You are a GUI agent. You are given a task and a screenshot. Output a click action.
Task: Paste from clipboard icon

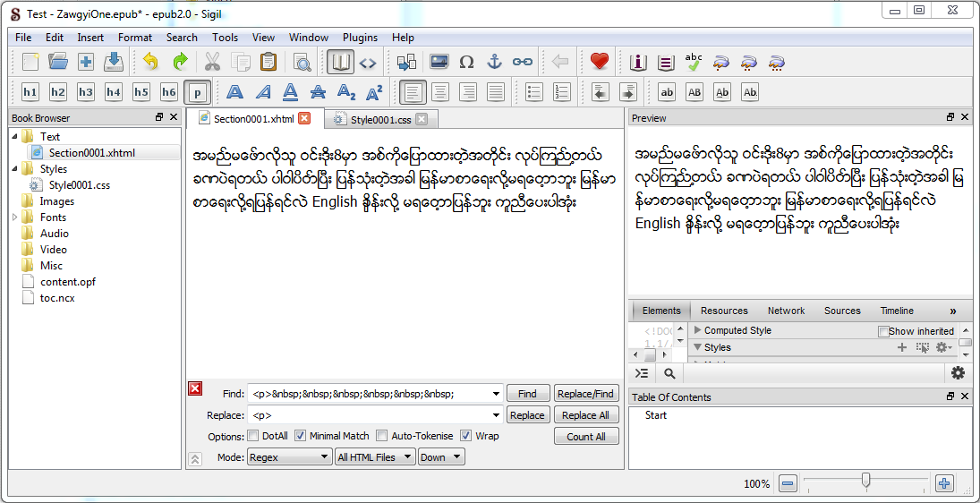tap(268, 62)
